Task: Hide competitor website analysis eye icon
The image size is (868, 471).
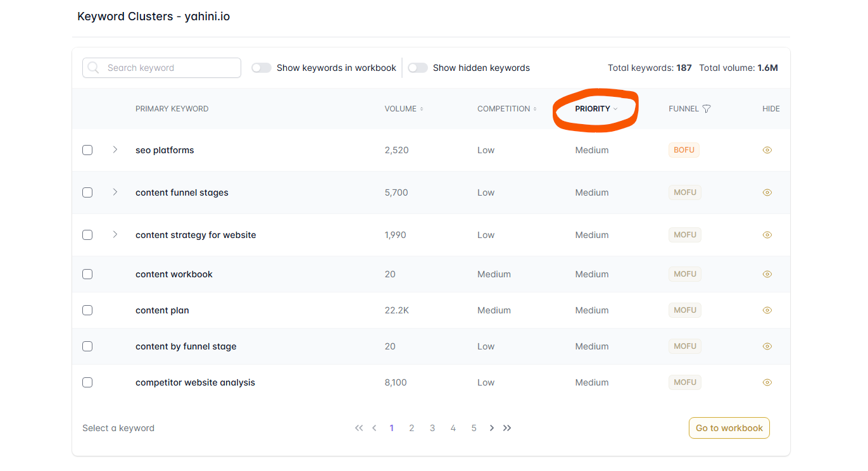Action: pos(767,382)
